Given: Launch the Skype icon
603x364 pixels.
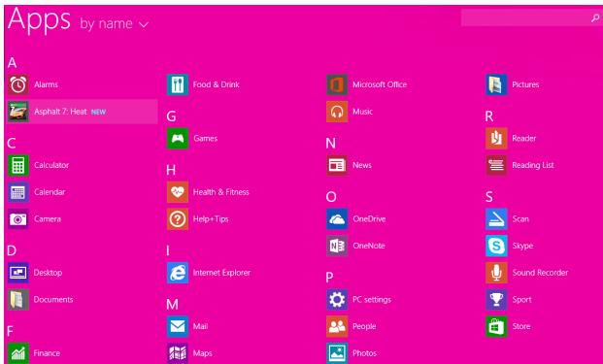Looking at the screenshot, I should coord(496,246).
